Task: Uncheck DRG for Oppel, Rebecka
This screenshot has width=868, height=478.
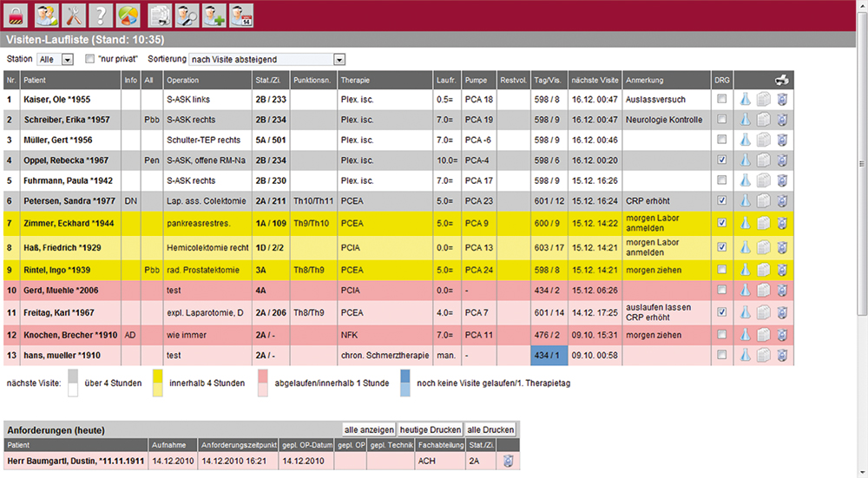Action: click(x=722, y=160)
